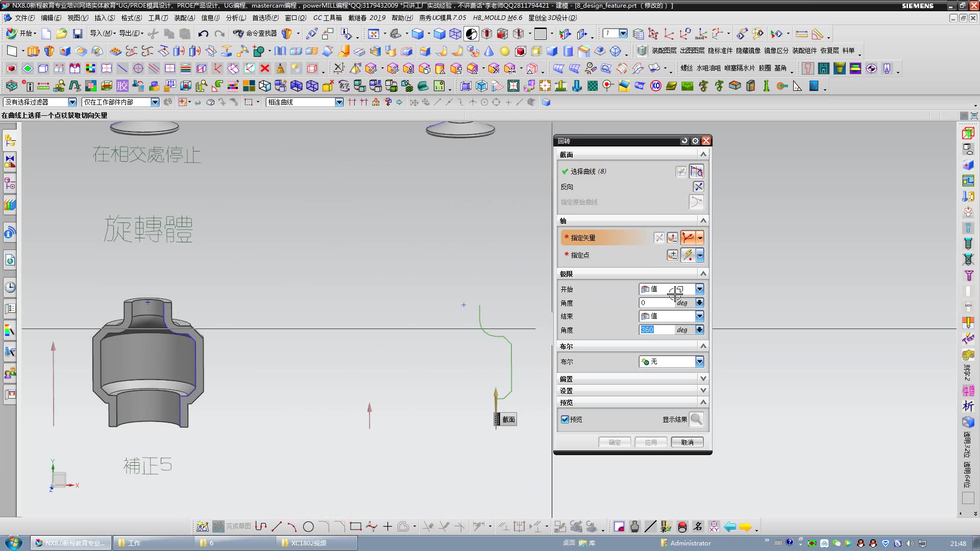Collapse the 极限 section
Screen dimensions: 980x551
point(703,274)
